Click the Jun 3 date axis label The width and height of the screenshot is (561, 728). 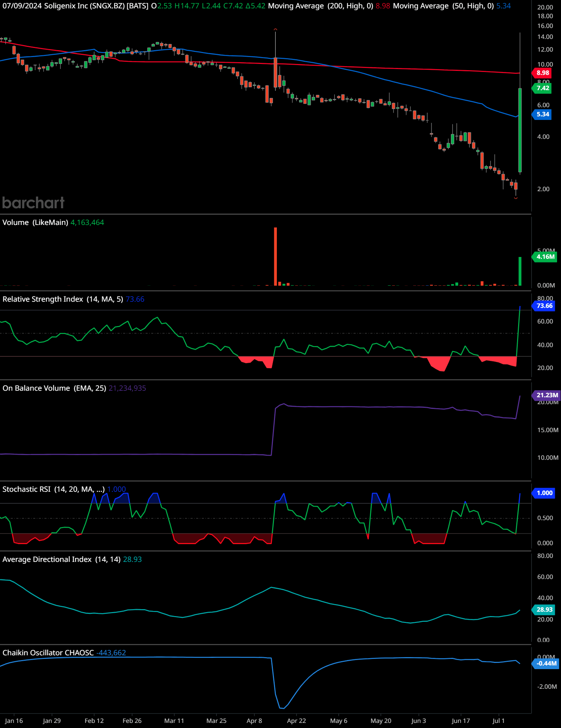[419, 721]
